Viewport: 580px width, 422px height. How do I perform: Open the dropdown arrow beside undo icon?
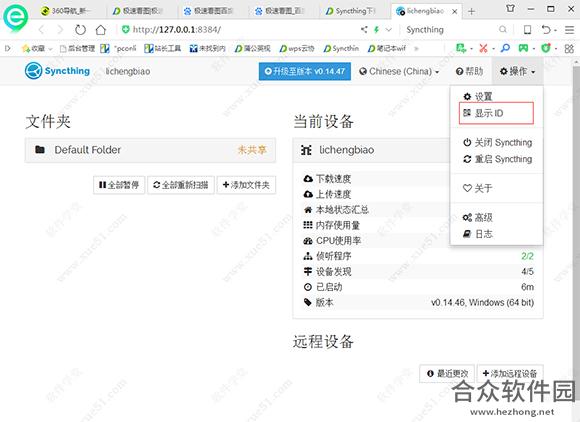click(x=555, y=30)
